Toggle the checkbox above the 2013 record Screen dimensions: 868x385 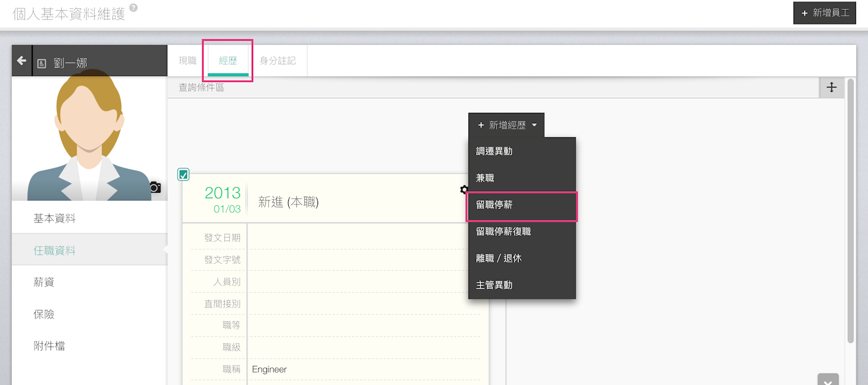click(183, 174)
